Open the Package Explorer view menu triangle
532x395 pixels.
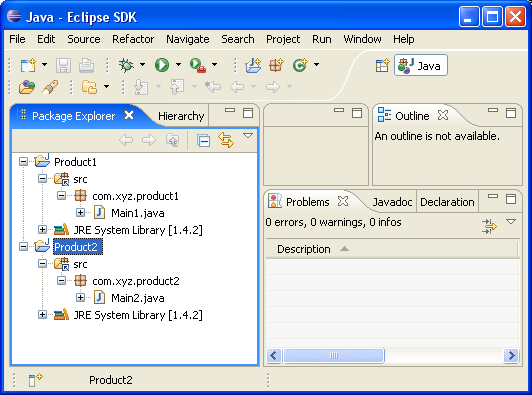point(248,136)
